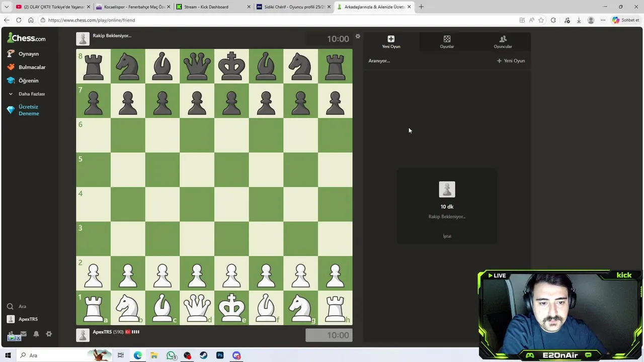The height and width of the screenshot is (362, 644).
Task: Add this page to favorites star
Action: [x=541, y=20]
